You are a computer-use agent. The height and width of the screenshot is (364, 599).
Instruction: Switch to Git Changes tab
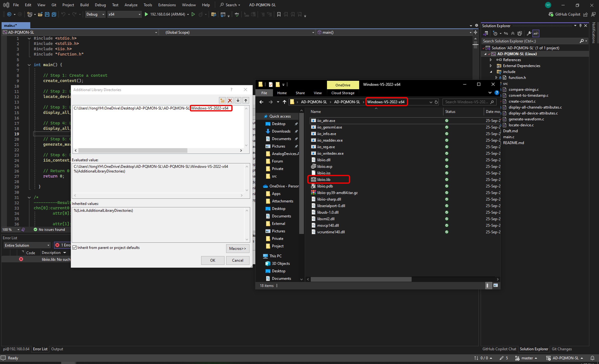[x=562, y=349]
